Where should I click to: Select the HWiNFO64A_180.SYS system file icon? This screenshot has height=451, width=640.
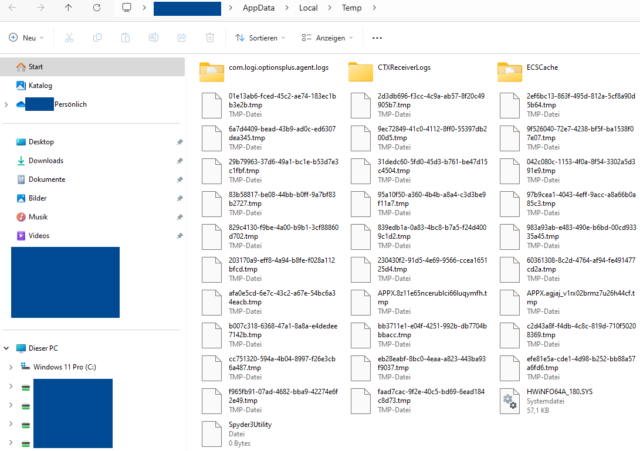click(x=509, y=403)
